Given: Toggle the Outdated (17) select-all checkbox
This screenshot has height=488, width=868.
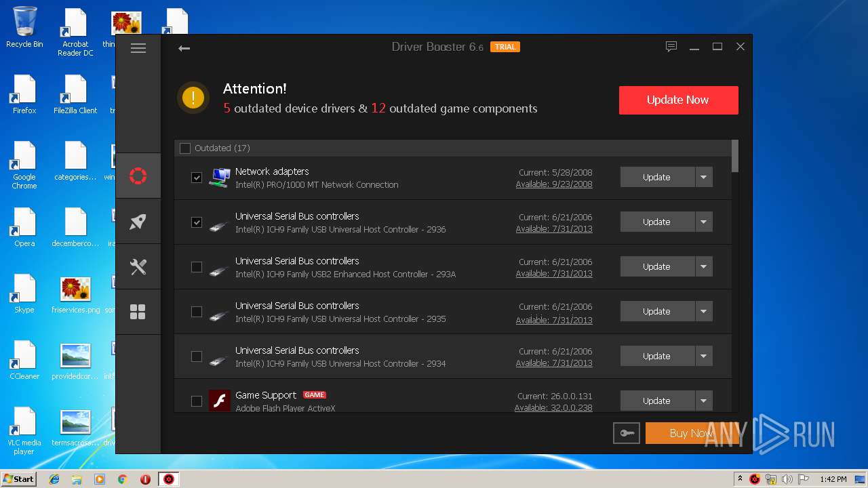Looking at the screenshot, I should (x=185, y=148).
